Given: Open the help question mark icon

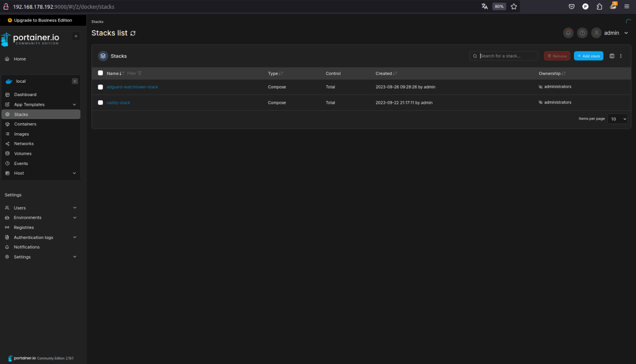Looking at the screenshot, I should [582, 33].
